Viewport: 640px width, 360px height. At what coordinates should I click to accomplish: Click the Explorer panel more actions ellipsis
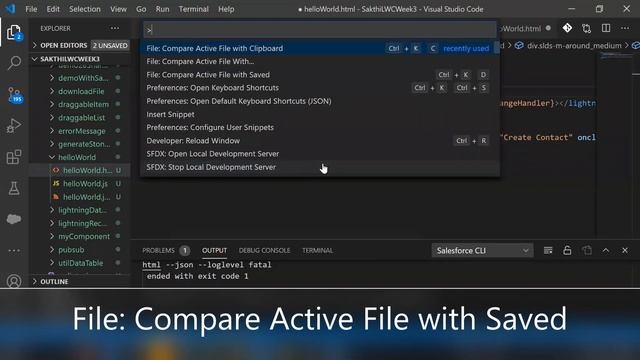pos(115,28)
